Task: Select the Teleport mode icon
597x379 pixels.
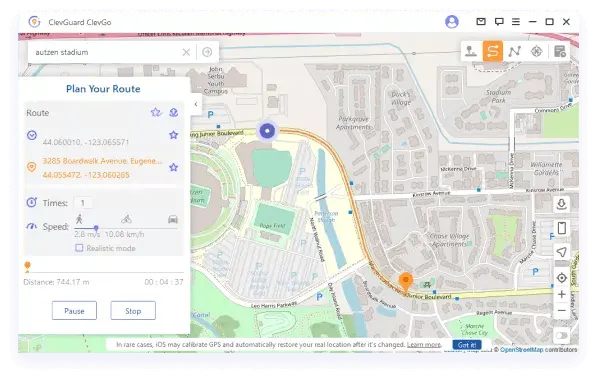Action: coord(471,51)
